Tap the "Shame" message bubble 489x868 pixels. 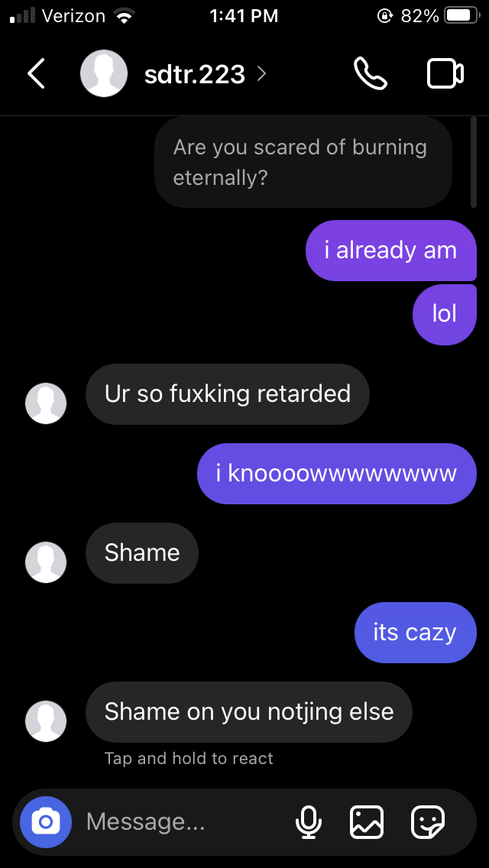(x=142, y=552)
